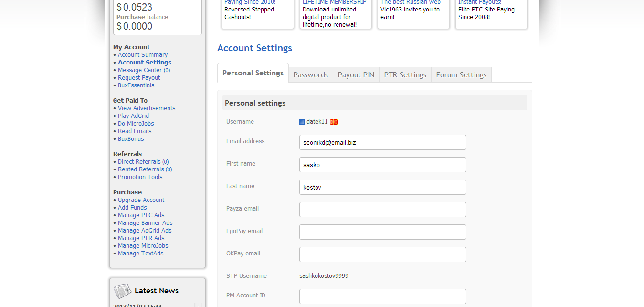Image resolution: width=644 pixels, height=307 pixels.
Task: Go to the Forum Settings tab
Action: pos(461,75)
